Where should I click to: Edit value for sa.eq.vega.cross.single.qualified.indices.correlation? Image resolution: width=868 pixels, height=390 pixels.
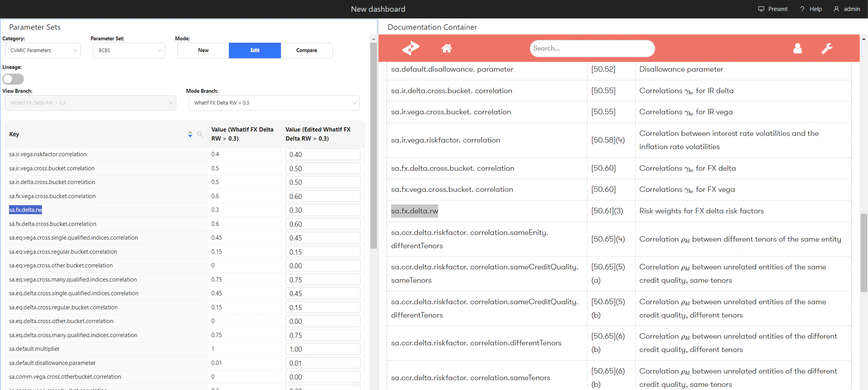(323, 238)
